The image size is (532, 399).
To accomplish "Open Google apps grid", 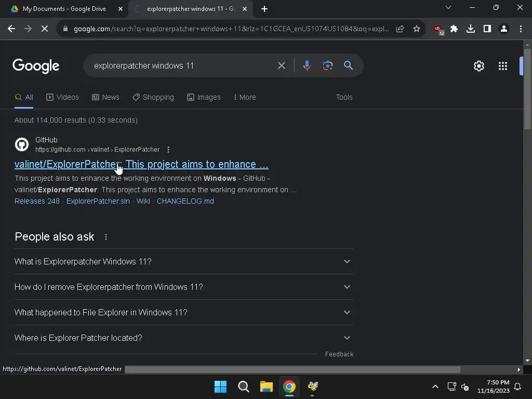I will point(503,66).
